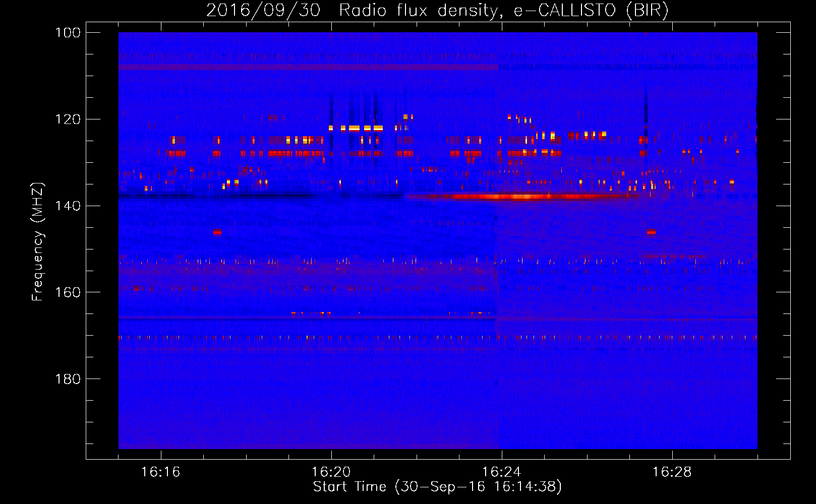The width and height of the screenshot is (816, 504).
Task: Click the bright red emission band near 138 MHz
Action: click(522, 197)
